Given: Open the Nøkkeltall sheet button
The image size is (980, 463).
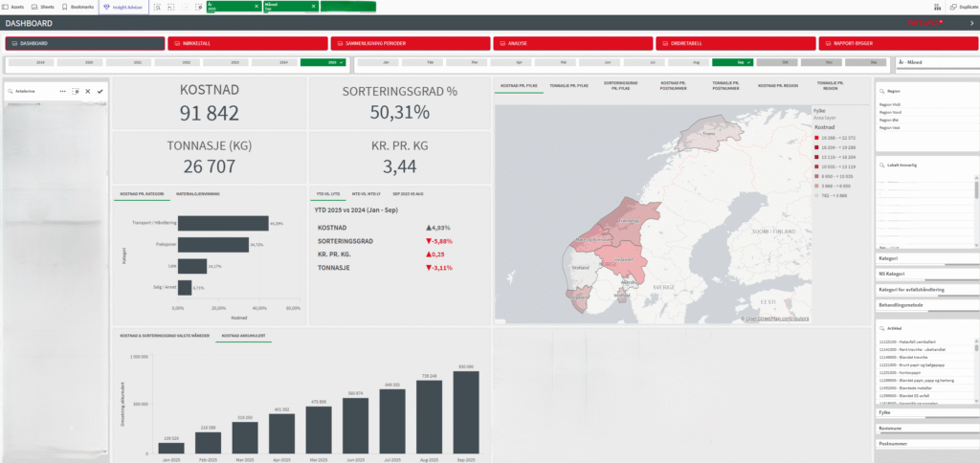Looking at the screenshot, I should tap(247, 43).
